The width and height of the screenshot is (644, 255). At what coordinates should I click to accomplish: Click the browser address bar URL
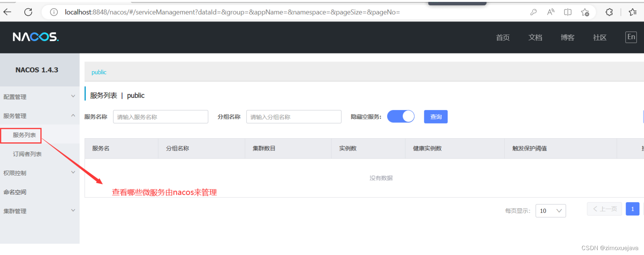point(232,12)
